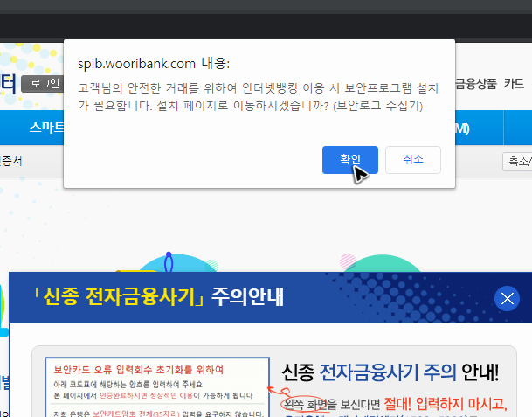532x417 pixels.
Task: Click the dialog message about 보안프로그램 설치
Action: click(259, 97)
